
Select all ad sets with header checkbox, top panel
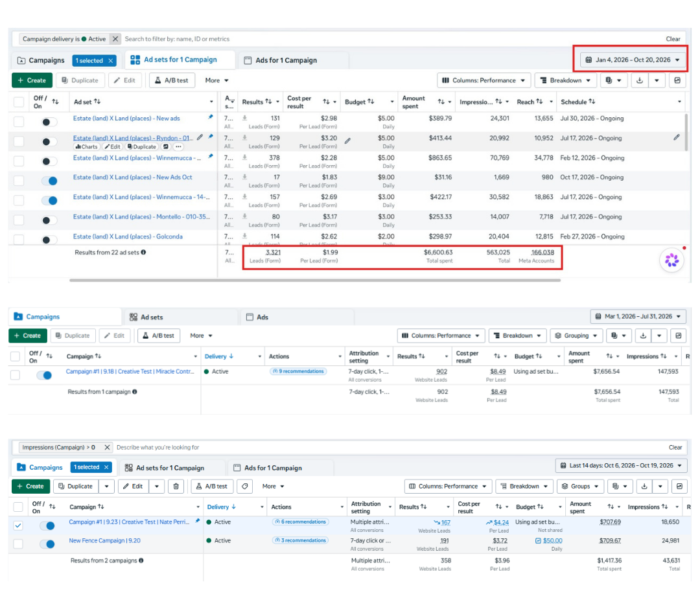19,102
